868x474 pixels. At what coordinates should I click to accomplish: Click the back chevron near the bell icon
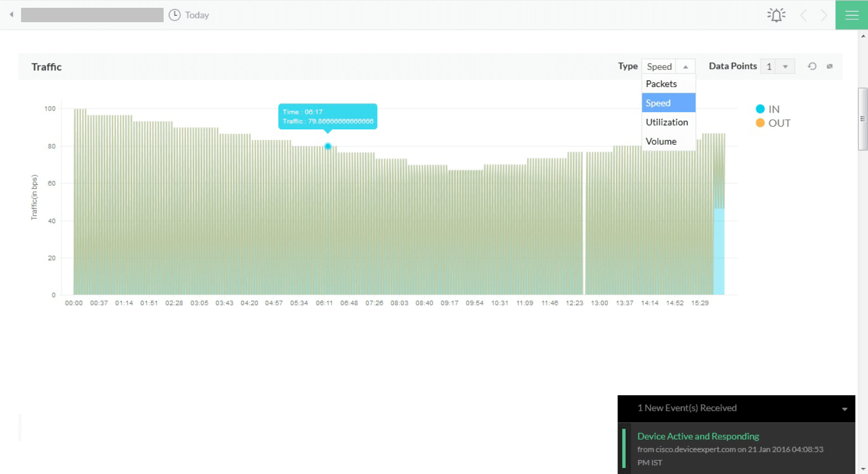click(x=804, y=14)
